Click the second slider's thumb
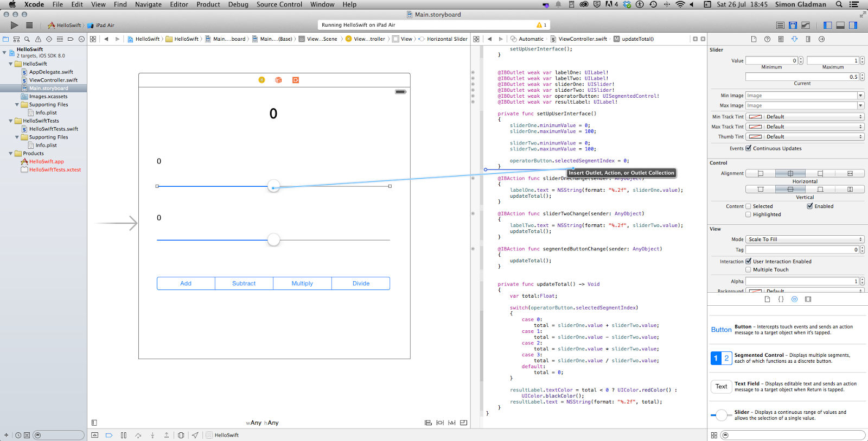This screenshot has height=441, width=868. 274,240
